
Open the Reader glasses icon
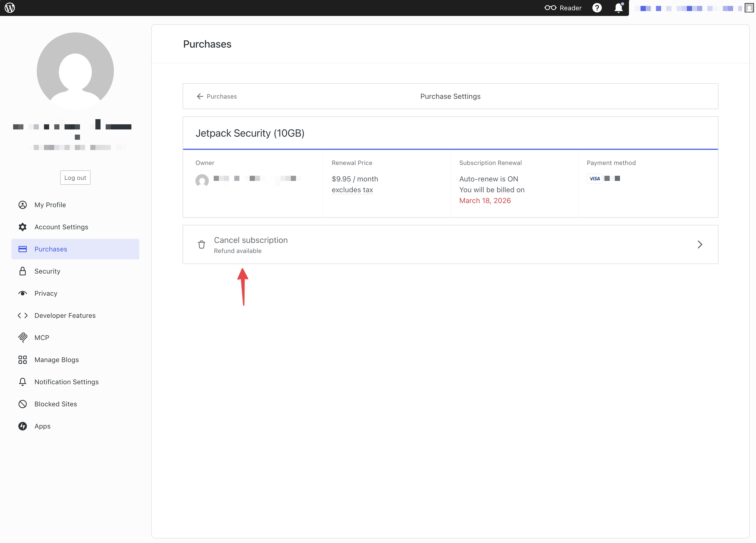tap(550, 8)
